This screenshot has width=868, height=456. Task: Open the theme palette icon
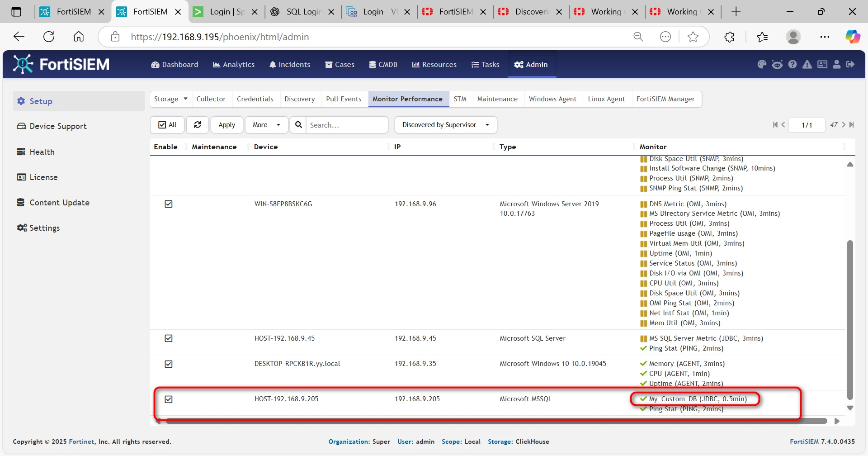click(x=762, y=64)
